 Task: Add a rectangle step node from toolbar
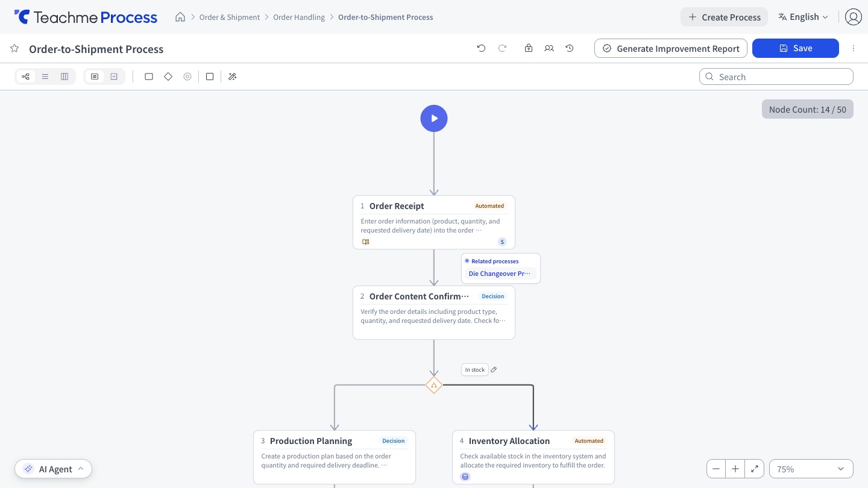[149, 77]
